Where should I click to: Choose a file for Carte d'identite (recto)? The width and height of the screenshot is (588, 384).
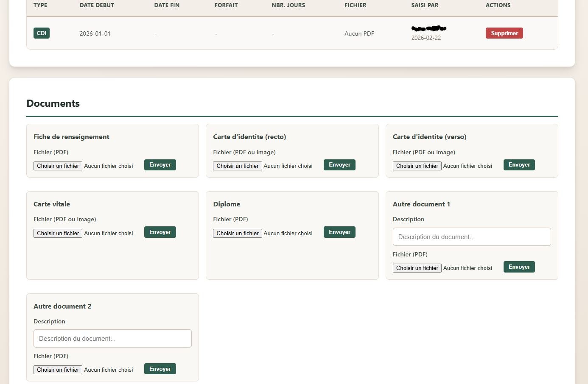[x=237, y=166]
